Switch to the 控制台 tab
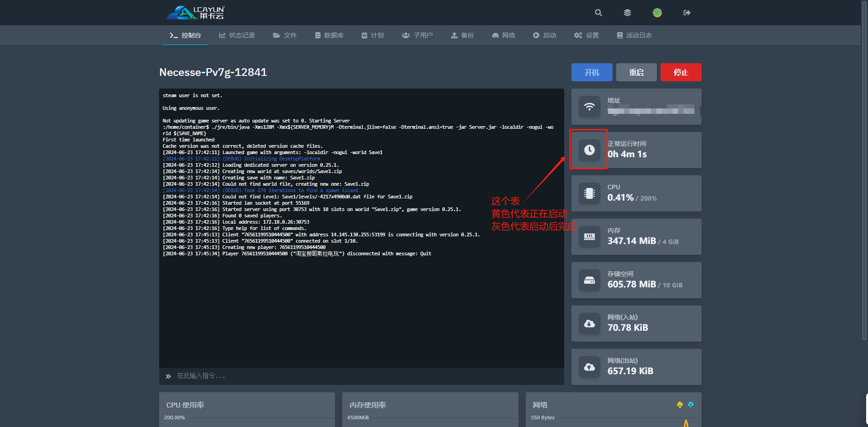The width and height of the screenshot is (868, 427). [x=185, y=35]
